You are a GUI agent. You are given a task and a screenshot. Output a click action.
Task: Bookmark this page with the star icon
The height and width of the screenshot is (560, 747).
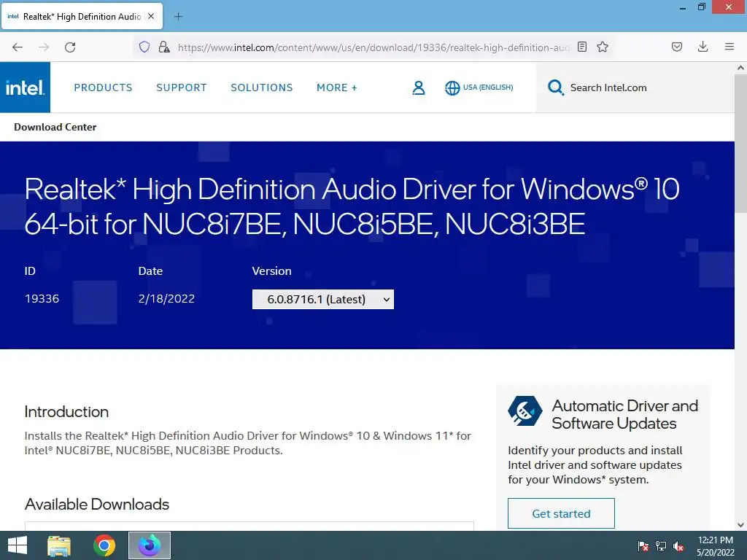pyautogui.click(x=602, y=47)
